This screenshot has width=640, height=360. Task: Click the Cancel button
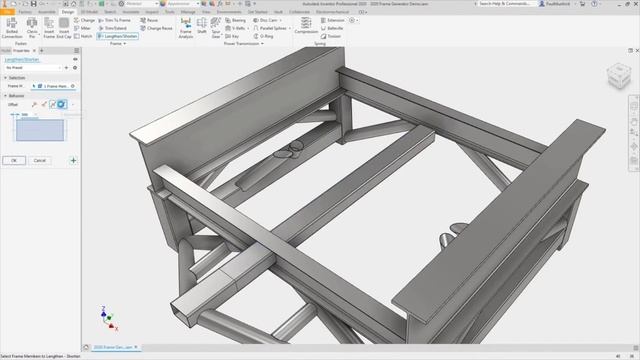(x=40, y=160)
